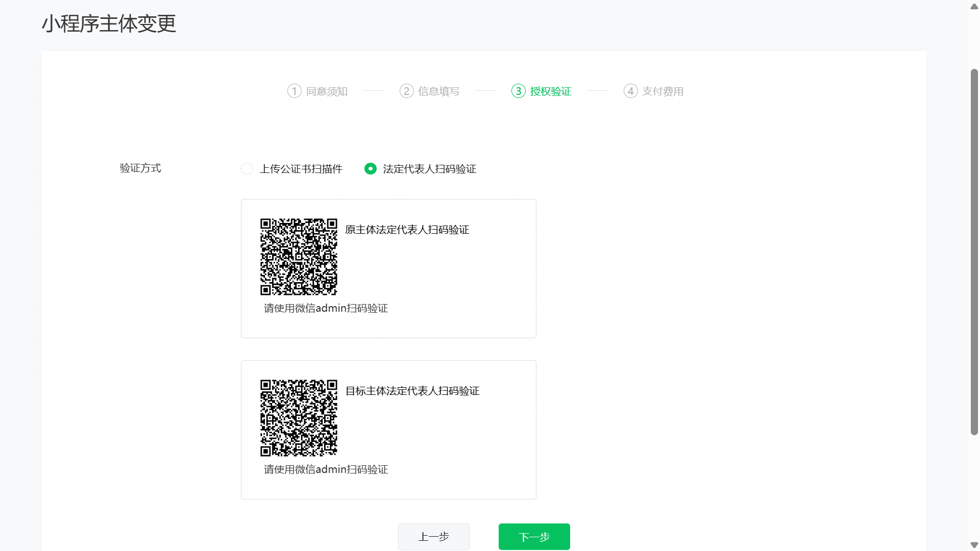Click step 4 circle icon 支付费用
980x551 pixels.
630,91
